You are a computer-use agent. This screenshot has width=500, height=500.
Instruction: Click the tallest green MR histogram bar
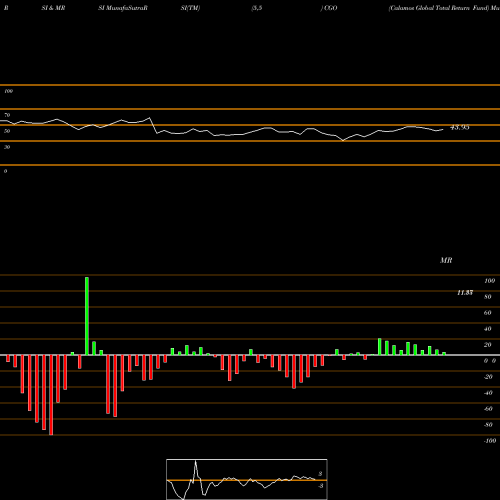[x=87, y=316]
